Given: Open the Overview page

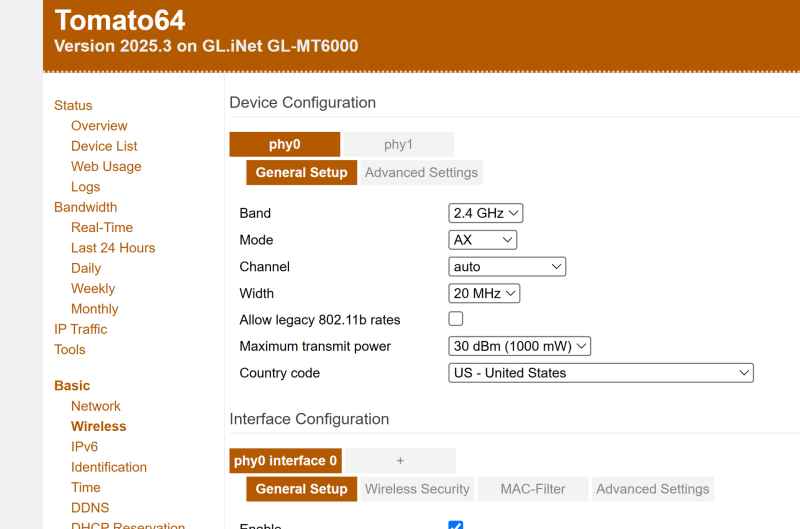Looking at the screenshot, I should [x=99, y=125].
